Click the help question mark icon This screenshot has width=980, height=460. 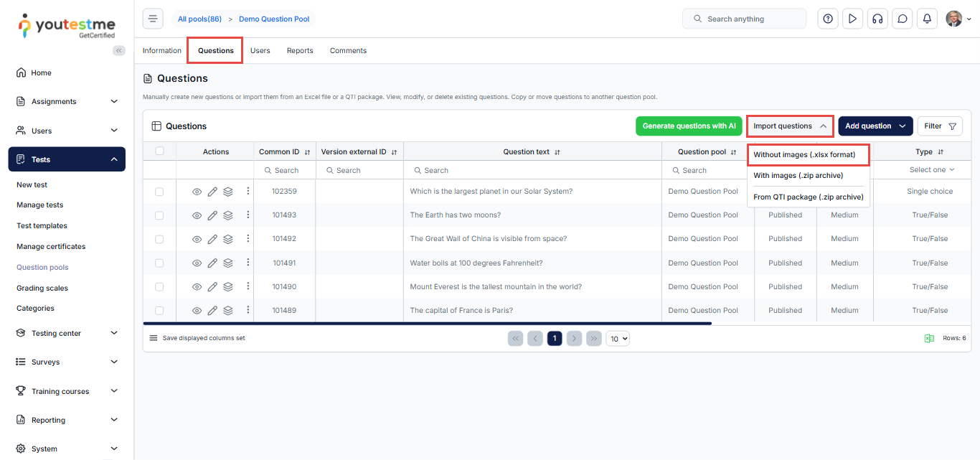(828, 19)
